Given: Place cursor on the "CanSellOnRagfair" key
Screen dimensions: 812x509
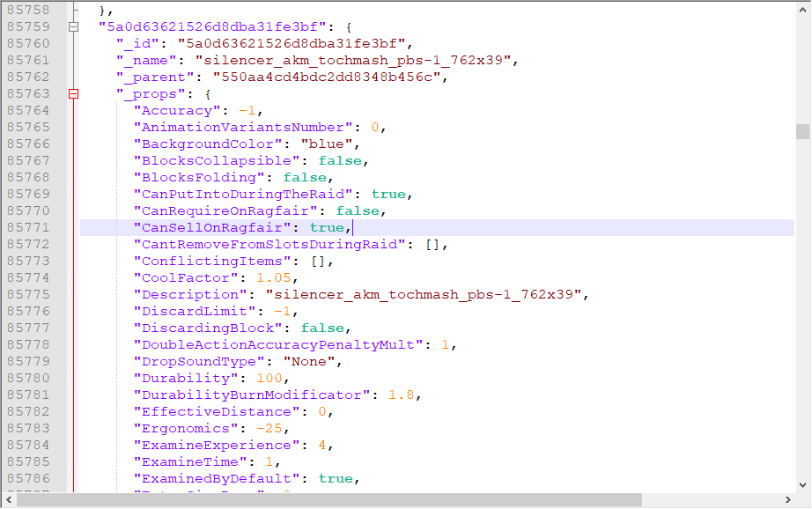Looking at the screenshot, I should 212,228.
